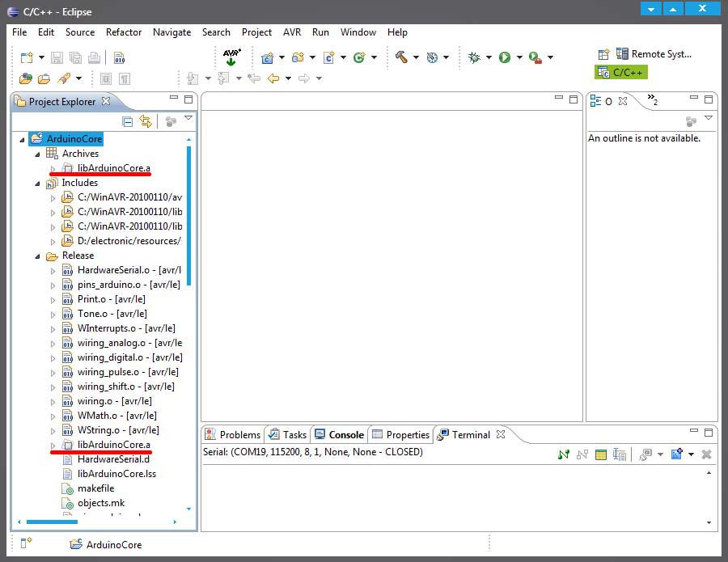Switch to Remote Systems perspective
The height and width of the screenshot is (562, 728).
[654, 54]
